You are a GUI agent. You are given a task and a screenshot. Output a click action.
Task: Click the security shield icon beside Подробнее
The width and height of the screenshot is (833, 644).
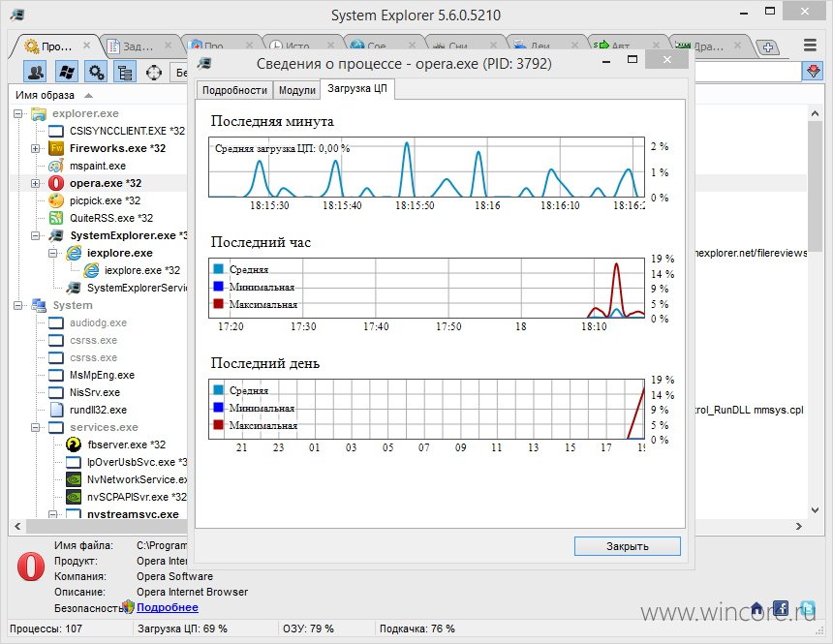[x=128, y=607]
